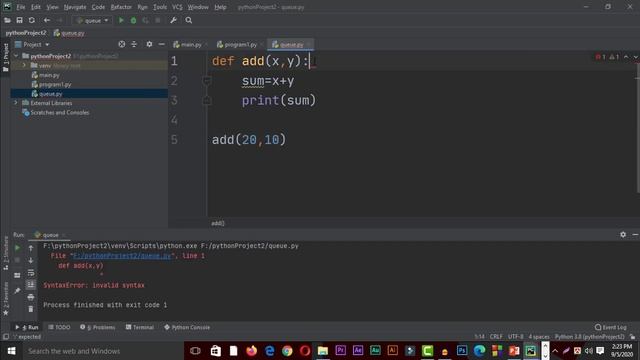Open Run panel gear settings
This screenshot has width=640, height=360.
coord(623,235)
